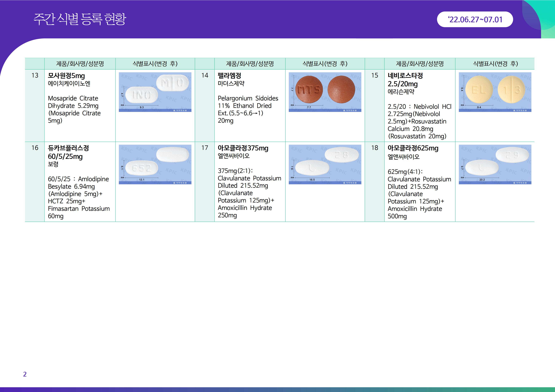The width and height of the screenshot is (555, 392).
Task: Click the 아모클라정375mg tablet image
Action: [325, 164]
